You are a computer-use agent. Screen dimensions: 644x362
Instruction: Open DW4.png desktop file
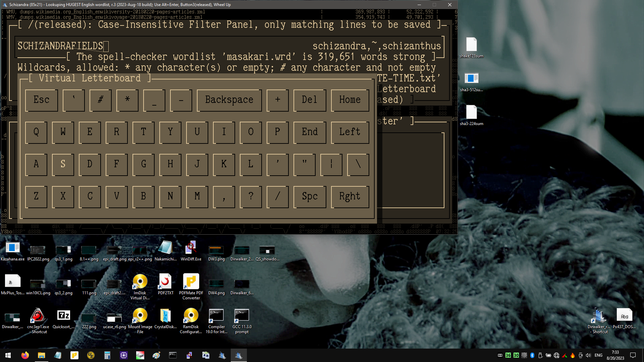[x=216, y=287]
